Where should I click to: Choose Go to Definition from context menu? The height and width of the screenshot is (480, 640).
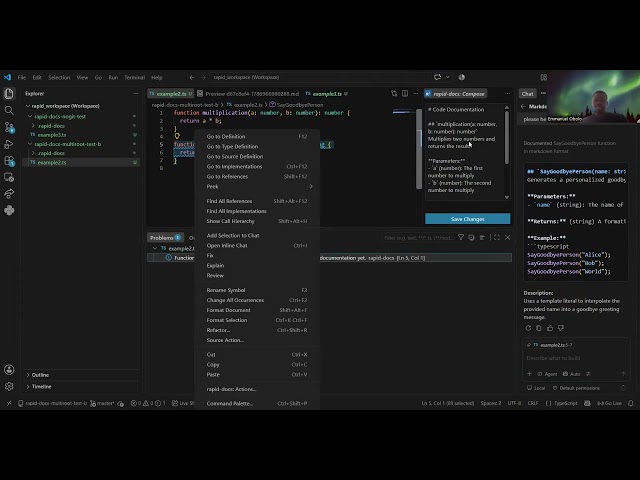(x=258, y=136)
